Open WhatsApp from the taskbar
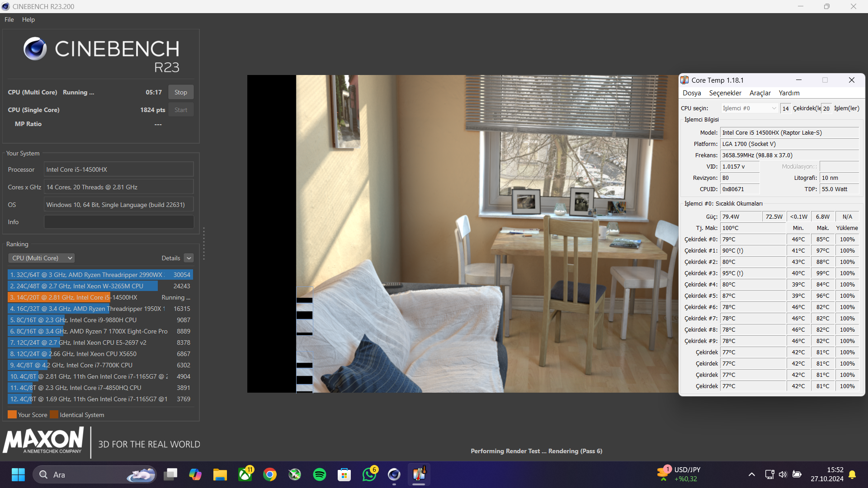868x488 pixels. 369,474
